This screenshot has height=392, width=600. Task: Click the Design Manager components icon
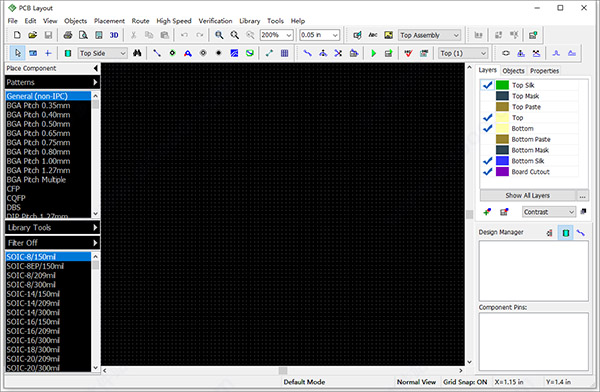[x=566, y=233]
